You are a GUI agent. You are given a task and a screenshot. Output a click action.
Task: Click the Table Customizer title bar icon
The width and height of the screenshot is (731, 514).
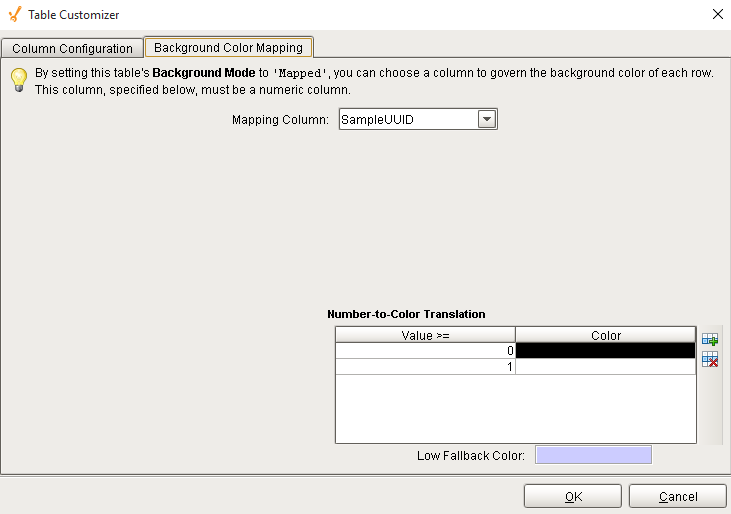[14, 14]
